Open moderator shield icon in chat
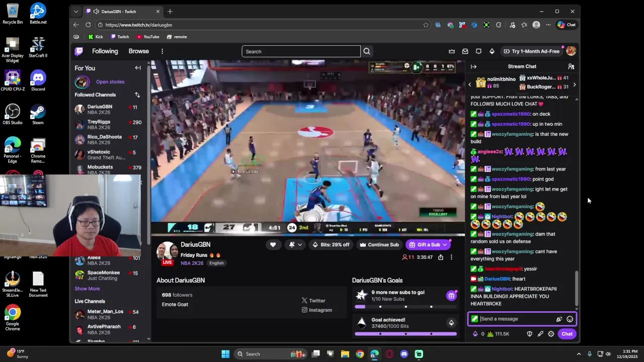 pos(529,334)
